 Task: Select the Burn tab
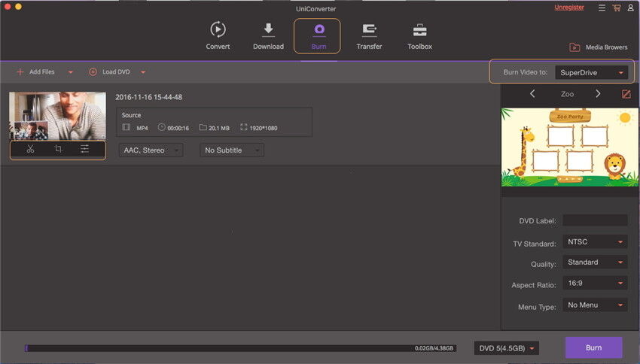click(x=317, y=36)
